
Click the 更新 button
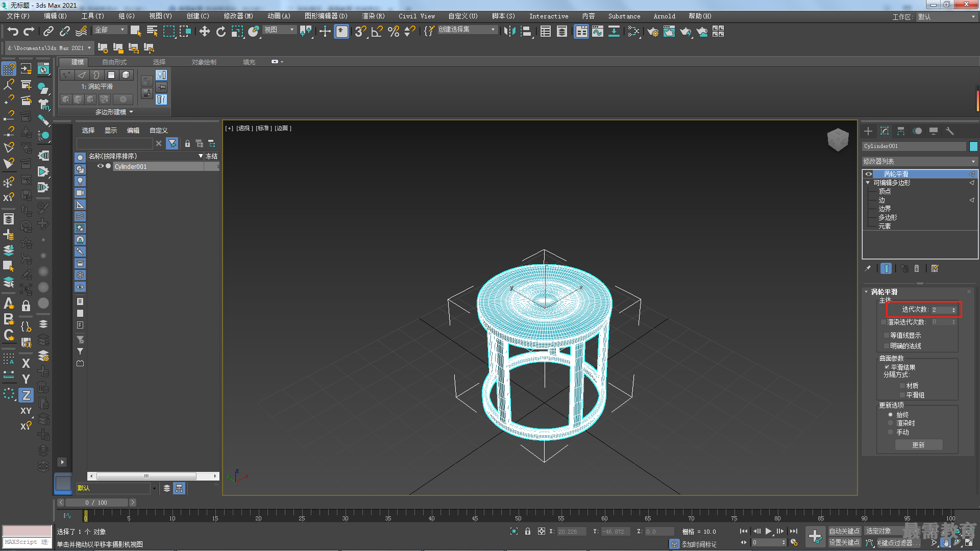pyautogui.click(x=919, y=445)
